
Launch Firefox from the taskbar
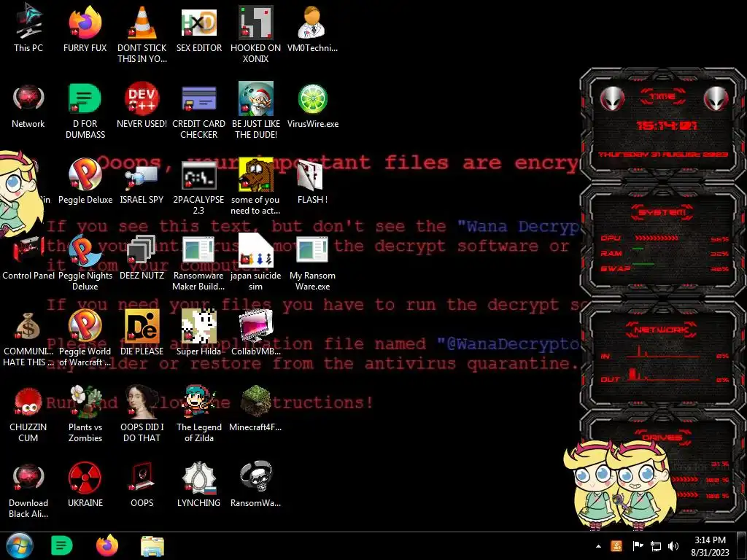pos(107,545)
